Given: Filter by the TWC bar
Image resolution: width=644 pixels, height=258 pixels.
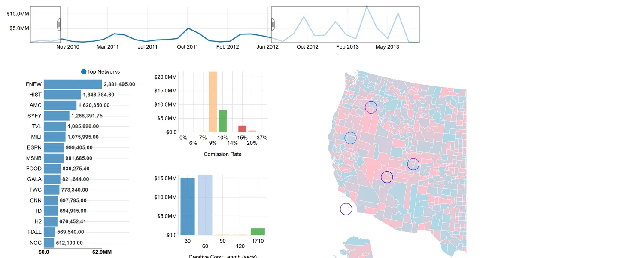Looking at the screenshot, I should [52, 190].
